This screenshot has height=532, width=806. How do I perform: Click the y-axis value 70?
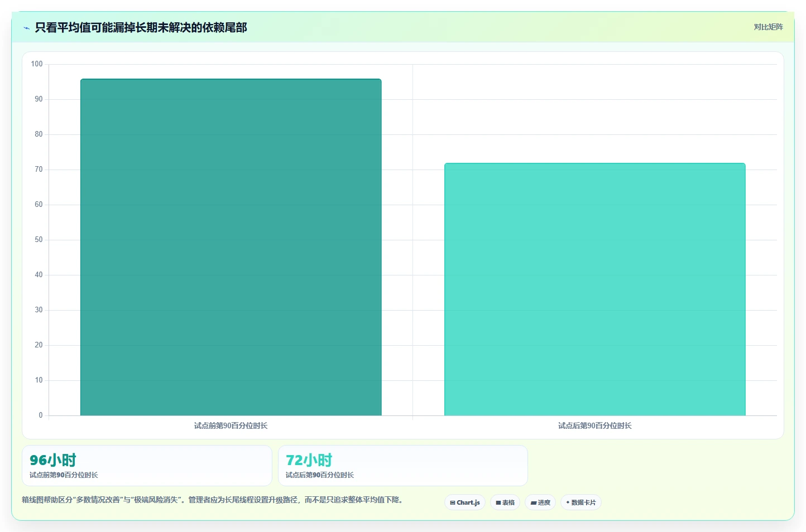point(39,170)
